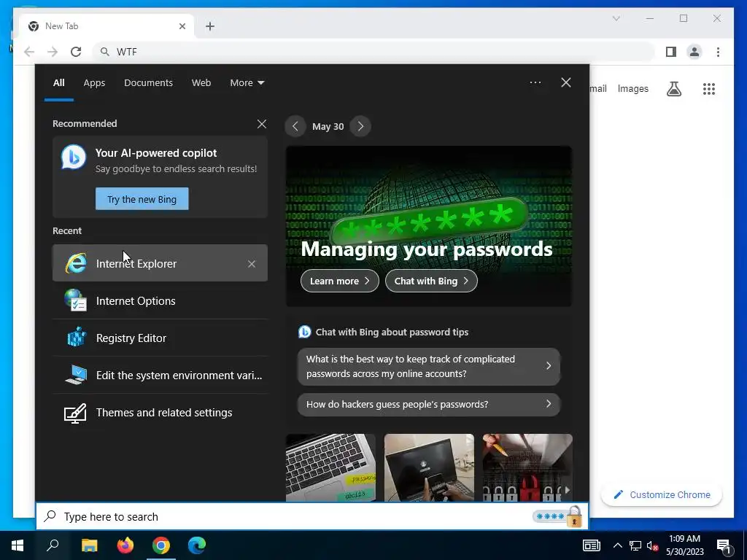Open Themes and related settings icon
The width and height of the screenshot is (747, 560).
[75, 413]
